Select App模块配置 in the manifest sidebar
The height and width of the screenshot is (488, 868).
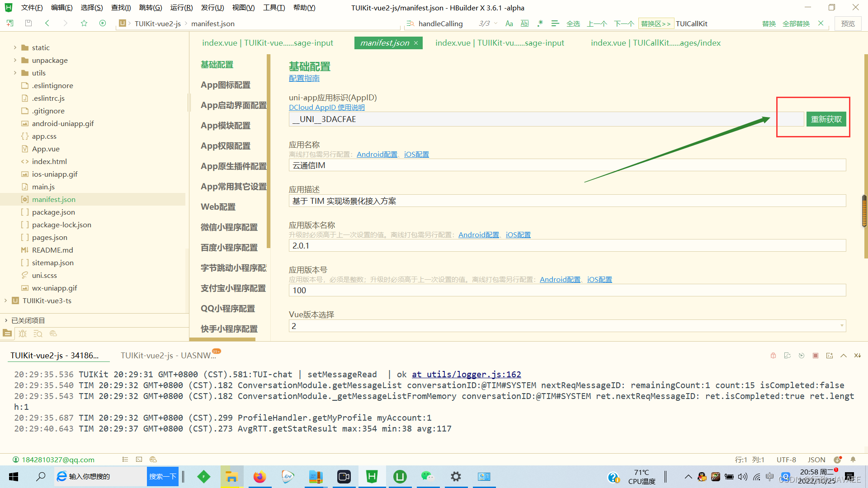226,126
